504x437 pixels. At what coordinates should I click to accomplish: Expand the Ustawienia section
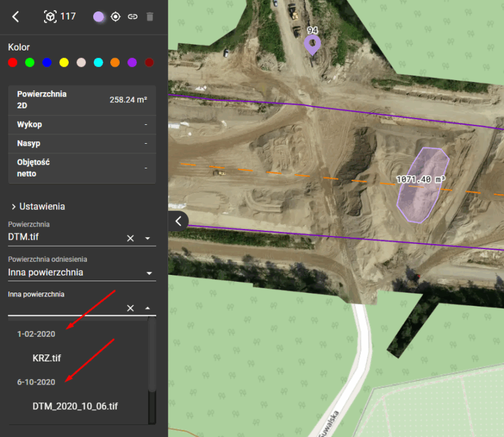pyautogui.click(x=38, y=206)
